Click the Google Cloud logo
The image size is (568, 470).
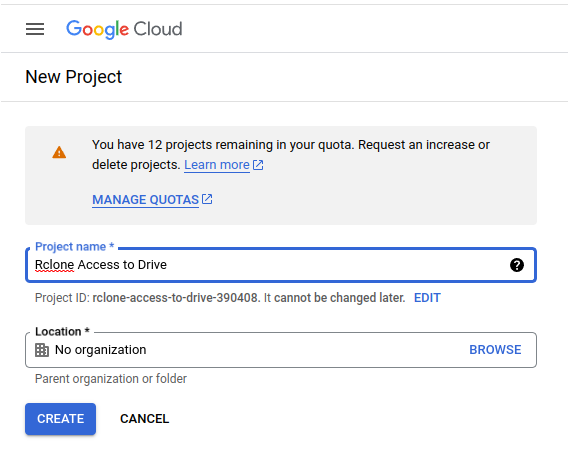click(x=124, y=29)
